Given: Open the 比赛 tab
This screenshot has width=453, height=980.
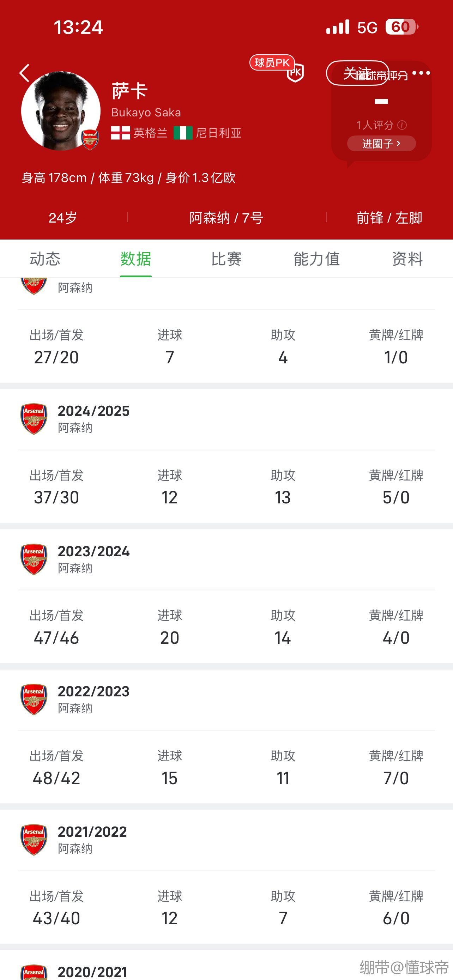Looking at the screenshot, I should (x=226, y=259).
